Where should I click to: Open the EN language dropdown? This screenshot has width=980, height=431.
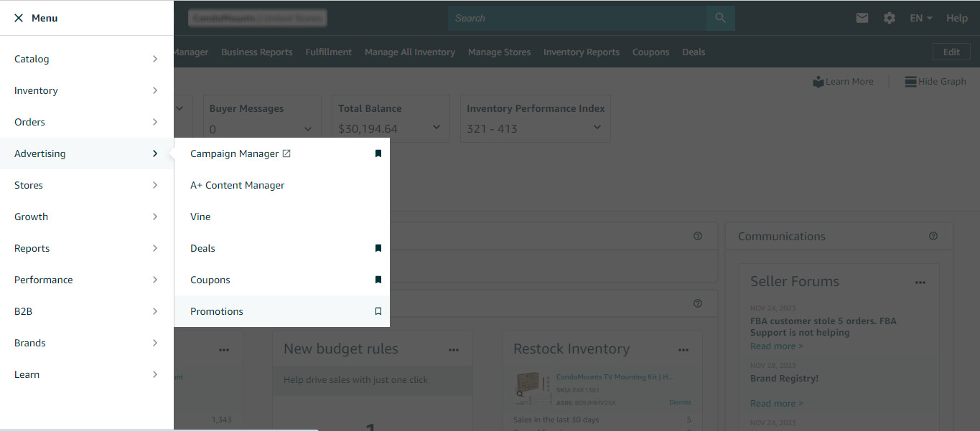pos(920,17)
